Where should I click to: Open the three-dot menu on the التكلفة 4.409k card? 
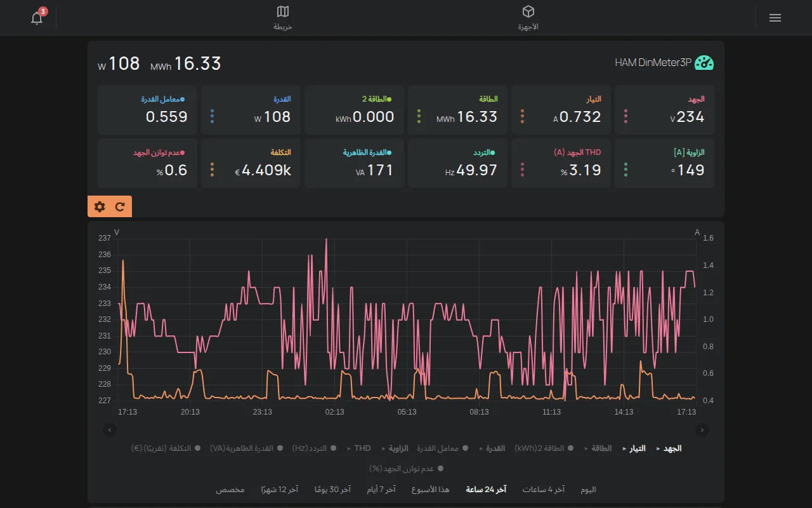213,170
